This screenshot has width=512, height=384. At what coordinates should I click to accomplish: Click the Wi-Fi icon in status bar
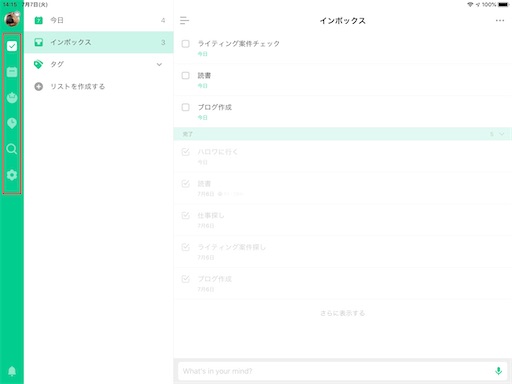(x=470, y=5)
